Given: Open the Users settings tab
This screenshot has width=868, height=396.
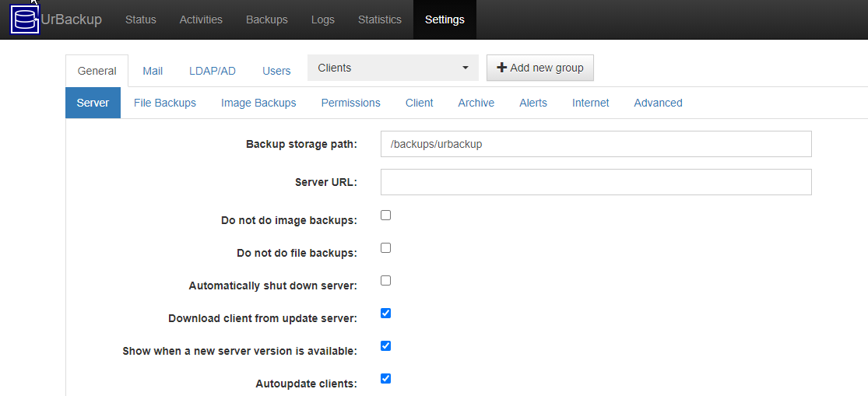Looking at the screenshot, I should (276, 71).
